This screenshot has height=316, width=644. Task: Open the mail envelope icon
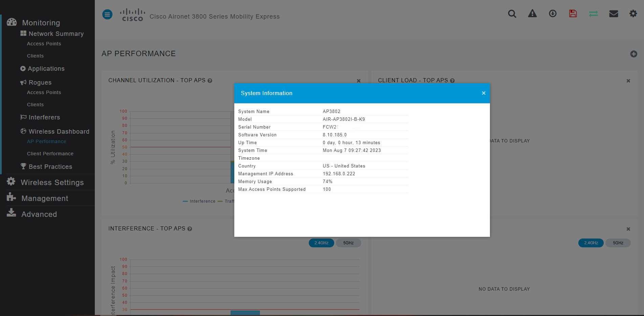pyautogui.click(x=614, y=14)
